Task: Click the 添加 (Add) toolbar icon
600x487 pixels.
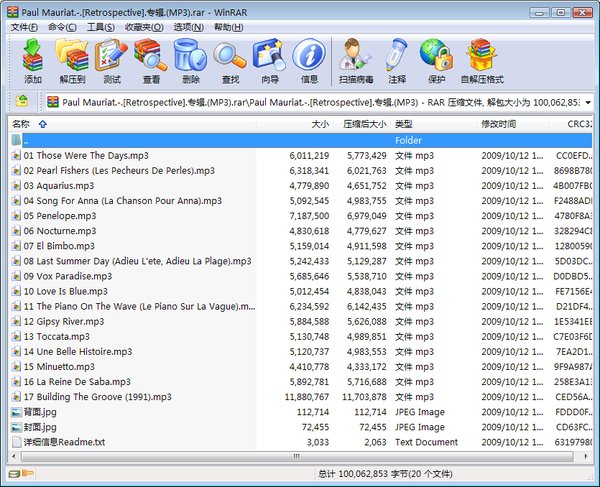Action: [33, 55]
